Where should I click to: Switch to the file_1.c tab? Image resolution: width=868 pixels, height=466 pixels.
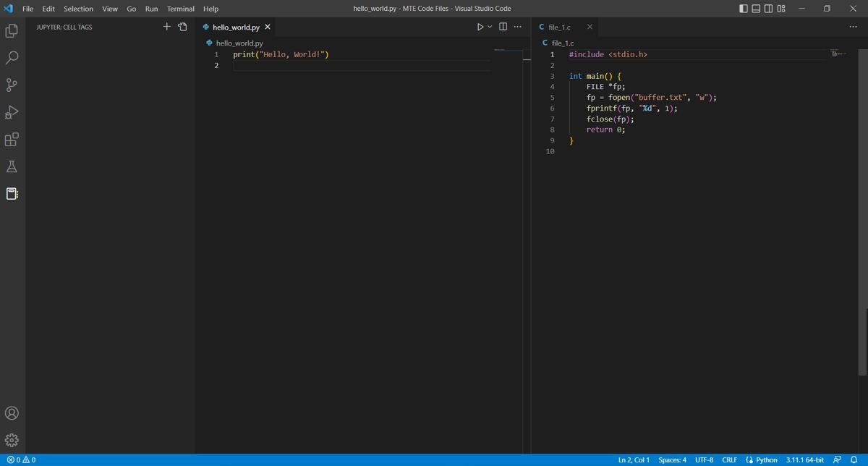(x=561, y=27)
